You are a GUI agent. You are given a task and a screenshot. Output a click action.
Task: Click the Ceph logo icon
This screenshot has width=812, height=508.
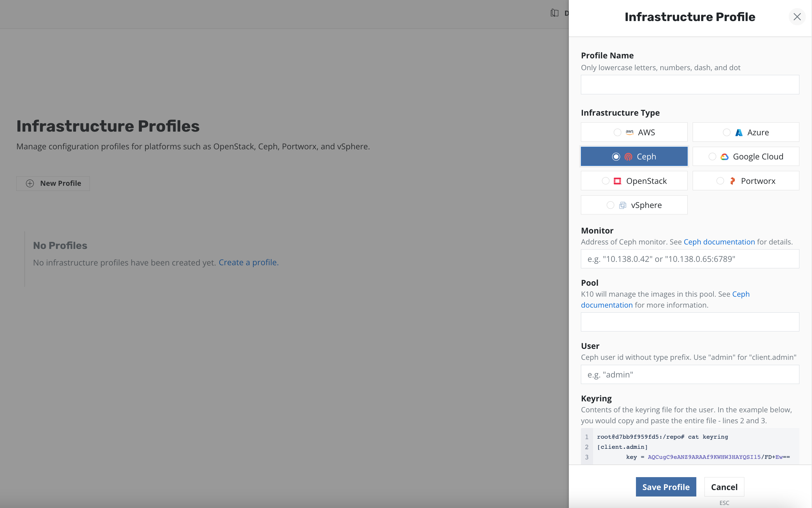pyautogui.click(x=628, y=157)
